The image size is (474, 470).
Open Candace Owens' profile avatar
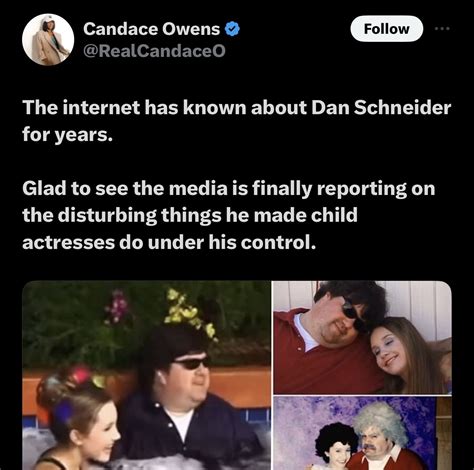coord(48,40)
